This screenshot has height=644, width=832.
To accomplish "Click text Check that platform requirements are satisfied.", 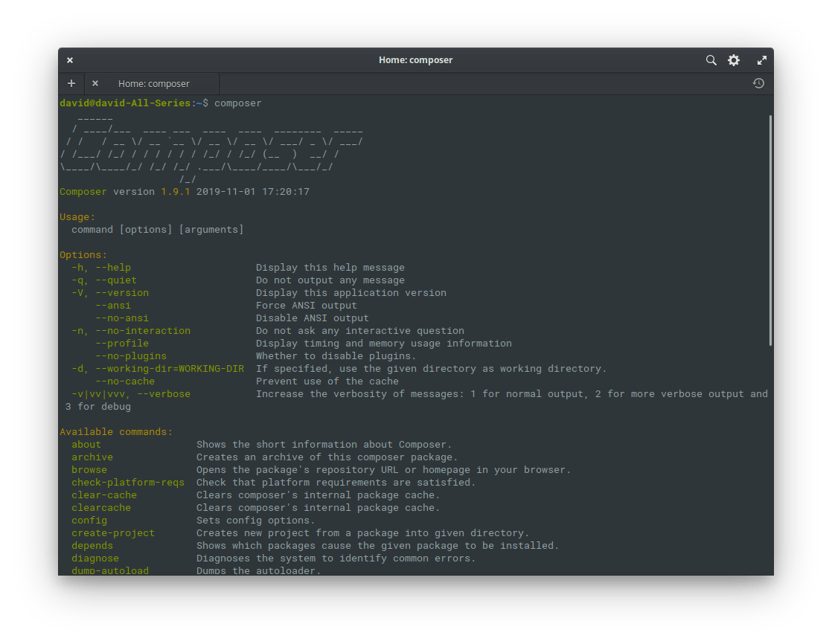I will (336, 483).
